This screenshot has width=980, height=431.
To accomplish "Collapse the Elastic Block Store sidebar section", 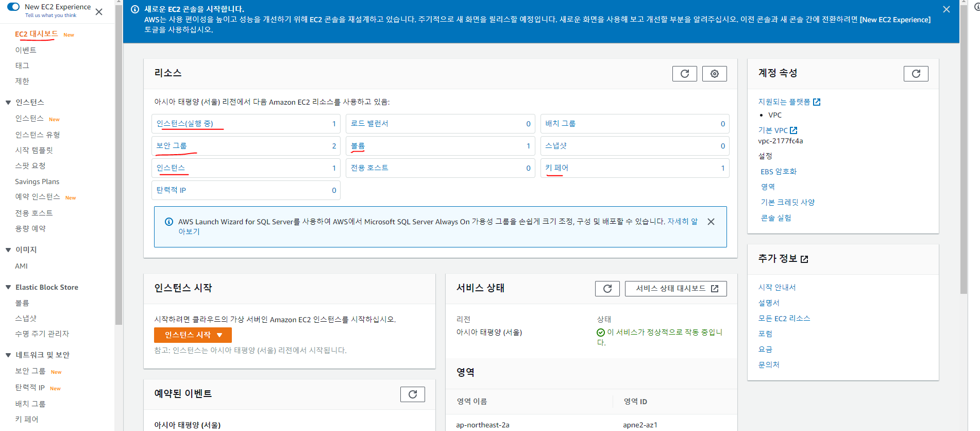I will tap(8, 287).
